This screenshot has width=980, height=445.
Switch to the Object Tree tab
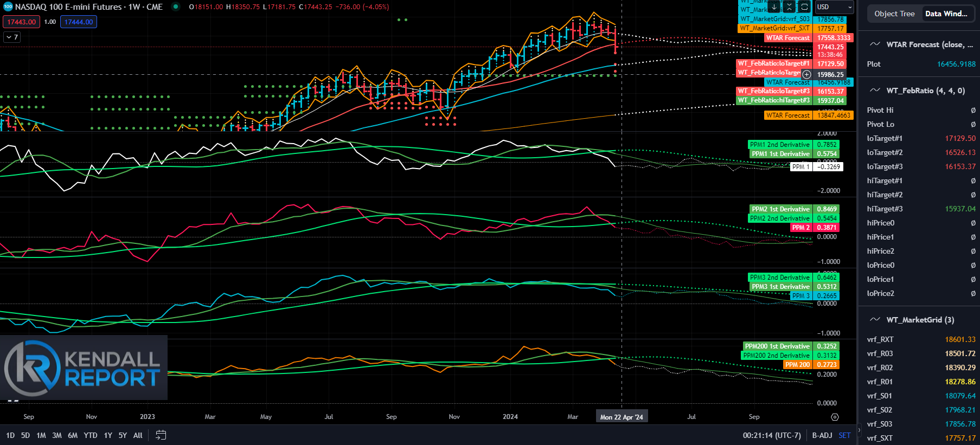(x=894, y=14)
